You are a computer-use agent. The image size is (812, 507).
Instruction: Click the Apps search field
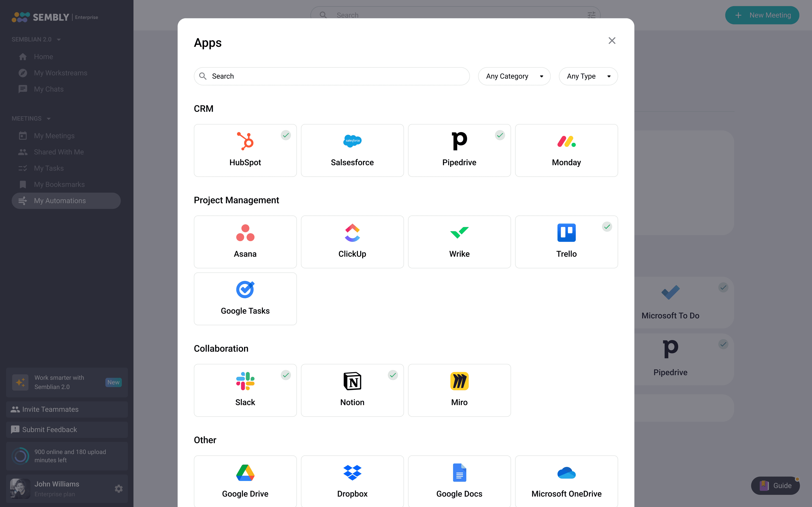(x=336, y=76)
